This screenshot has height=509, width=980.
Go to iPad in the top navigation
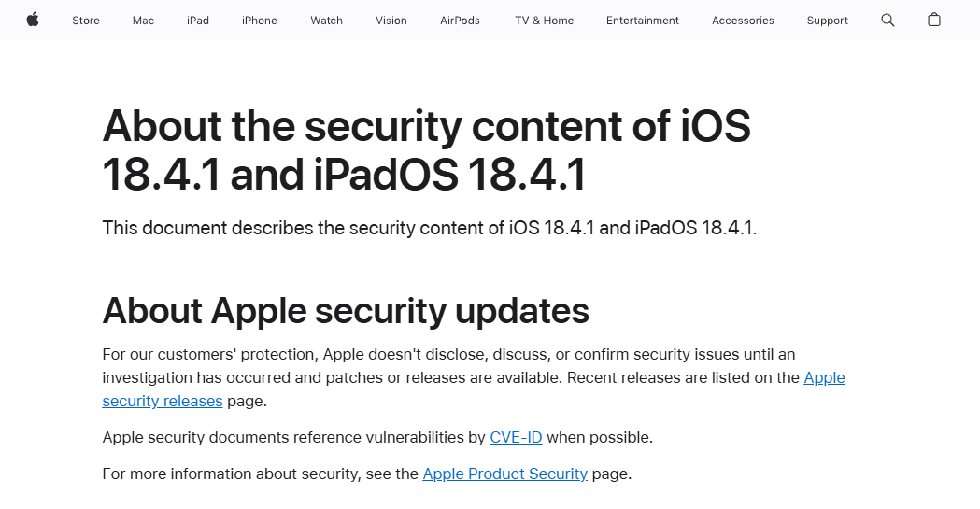click(197, 21)
